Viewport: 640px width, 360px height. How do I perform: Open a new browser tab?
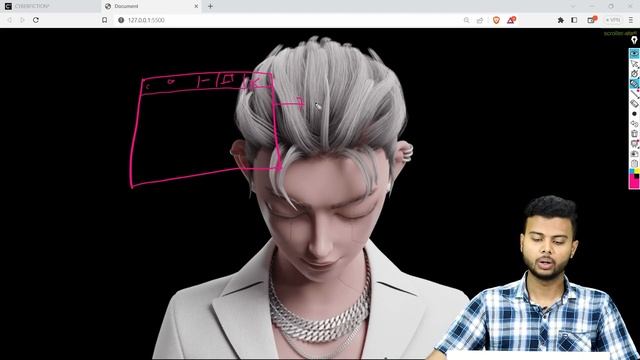(210, 6)
